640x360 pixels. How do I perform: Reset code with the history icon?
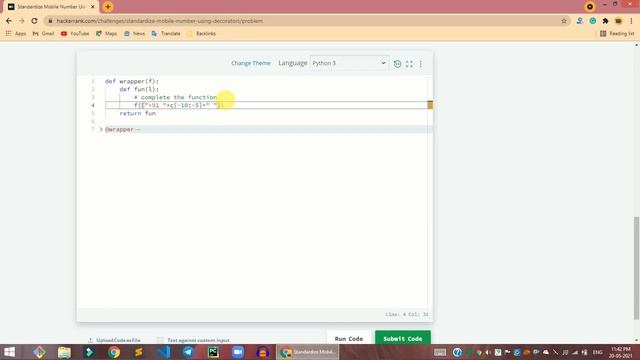[397, 64]
